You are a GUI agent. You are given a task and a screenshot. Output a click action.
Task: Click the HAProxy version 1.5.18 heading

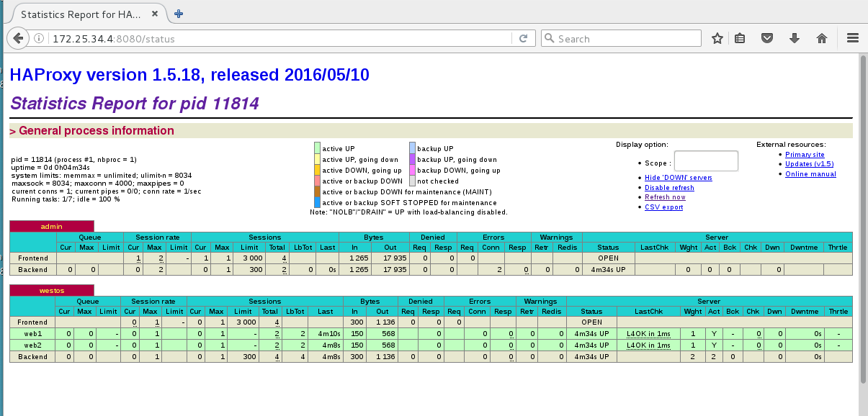point(190,75)
